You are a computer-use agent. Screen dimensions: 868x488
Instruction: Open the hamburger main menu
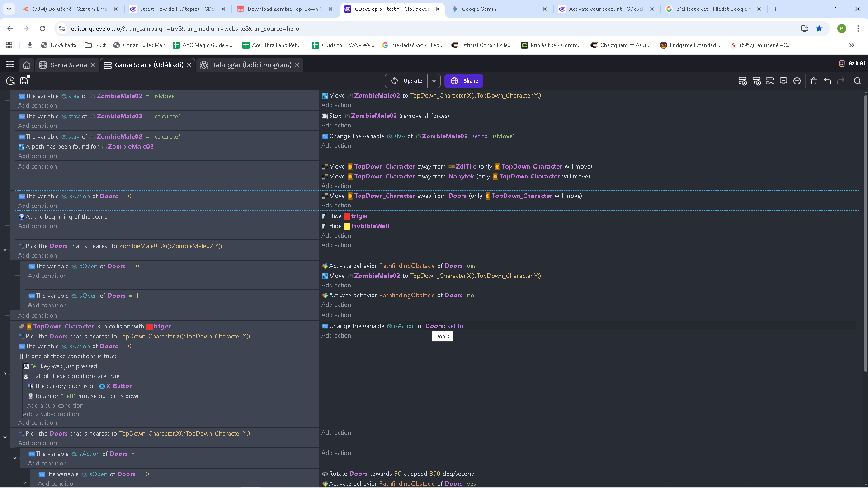pyautogui.click(x=10, y=65)
